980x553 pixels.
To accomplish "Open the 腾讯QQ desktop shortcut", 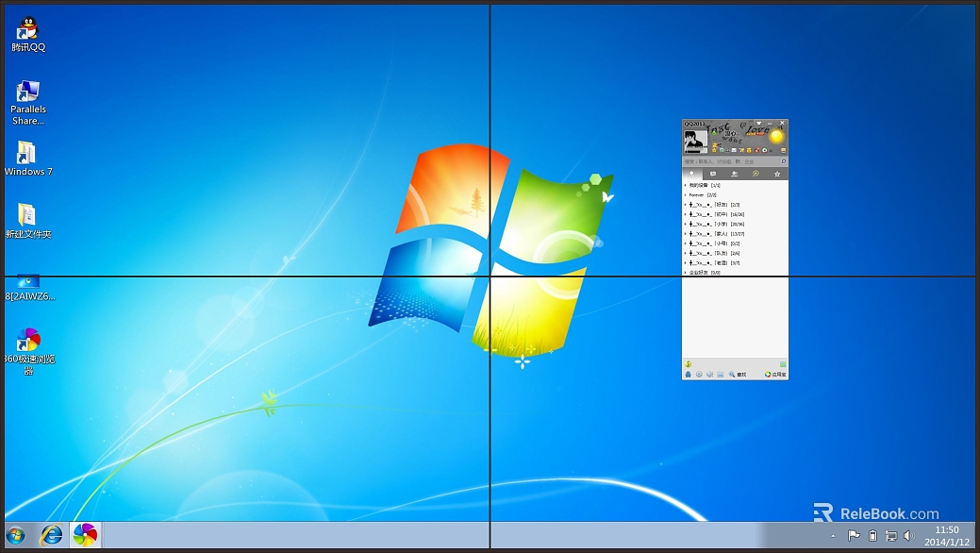I will click(x=28, y=34).
